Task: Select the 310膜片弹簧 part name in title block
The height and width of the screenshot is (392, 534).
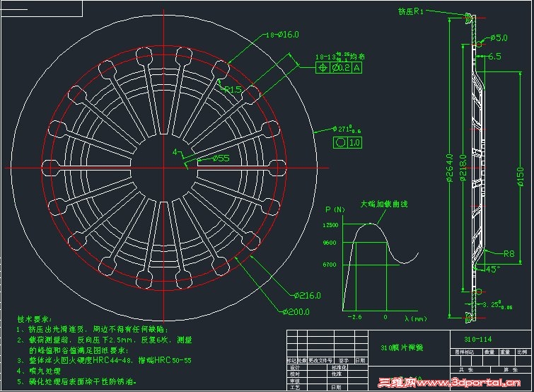Action: coord(402,347)
